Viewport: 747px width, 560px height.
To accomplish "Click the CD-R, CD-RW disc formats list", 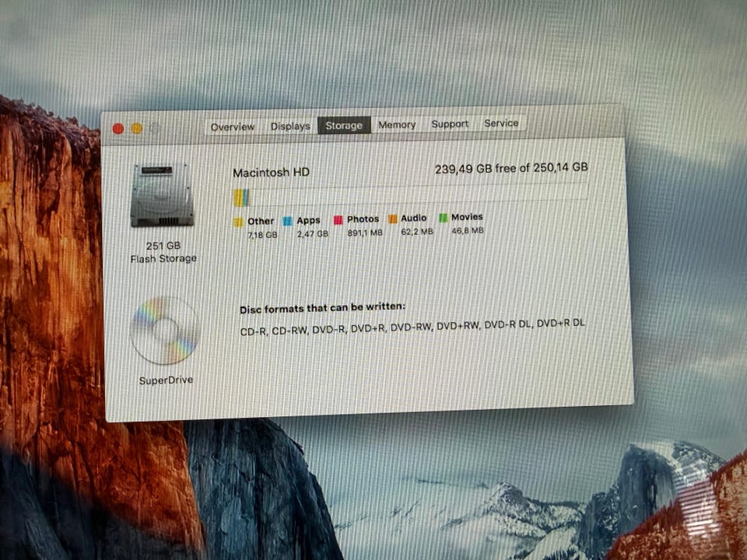I will point(412,327).
